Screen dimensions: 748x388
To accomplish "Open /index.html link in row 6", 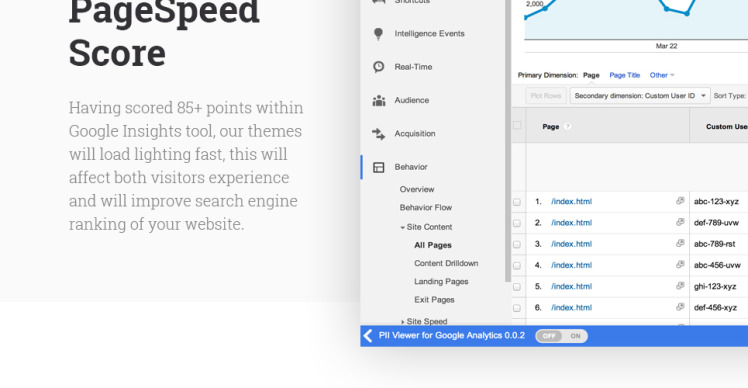I will click(571, 307).
